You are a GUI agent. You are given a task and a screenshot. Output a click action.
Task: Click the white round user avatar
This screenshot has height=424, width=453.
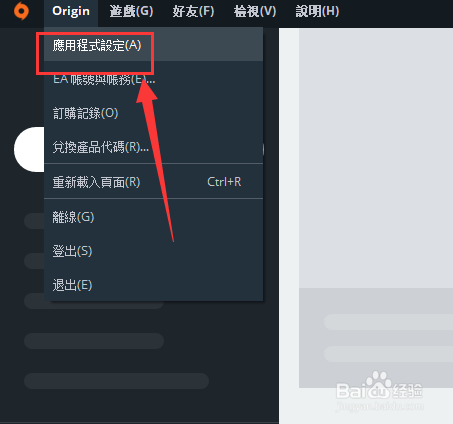tap(29, 149)
